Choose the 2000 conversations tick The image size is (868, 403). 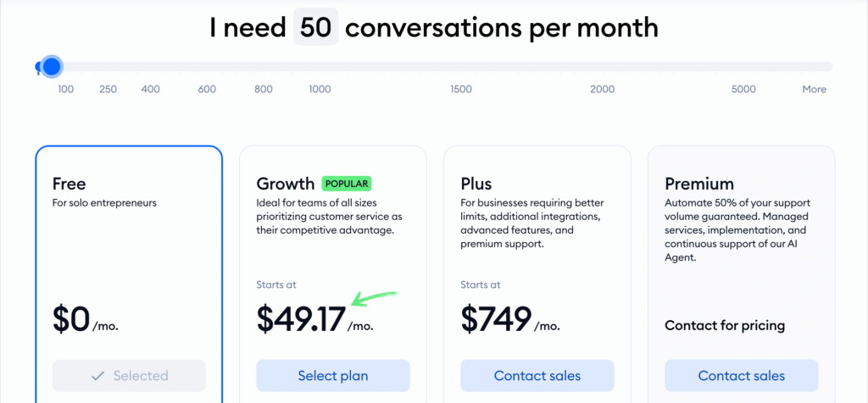tap(603, 90)
